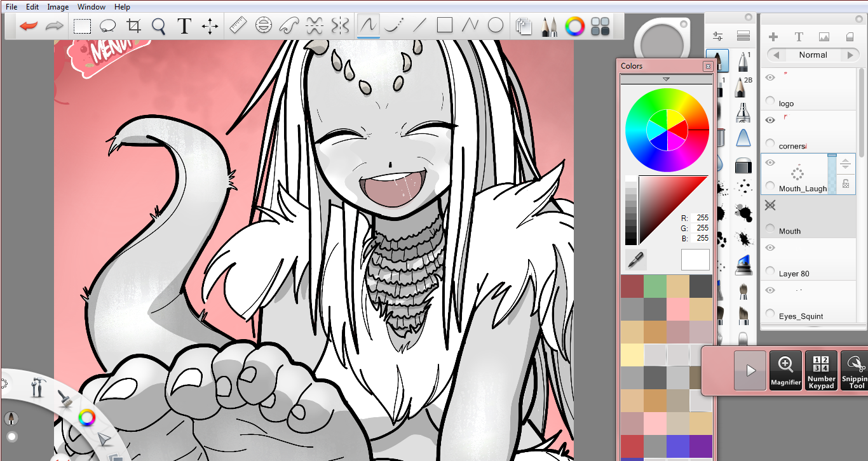
Task: Open the Brush Palette from the toolbar
Action: coord(549,26)
